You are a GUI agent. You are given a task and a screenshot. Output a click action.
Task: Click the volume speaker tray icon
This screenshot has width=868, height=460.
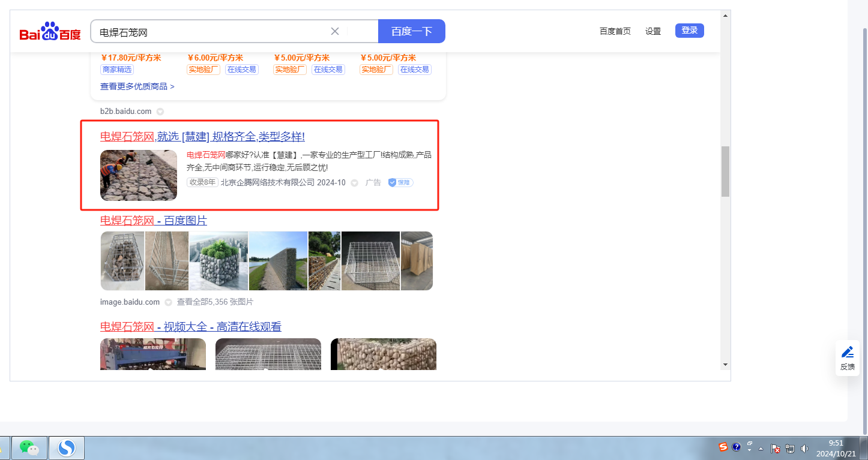[805, 448]
